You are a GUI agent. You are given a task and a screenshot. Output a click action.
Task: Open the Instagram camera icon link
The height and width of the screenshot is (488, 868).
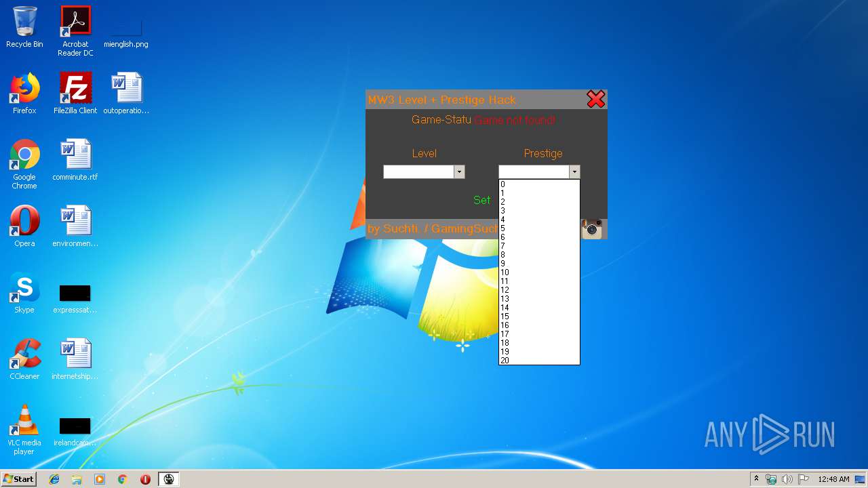[592, 229]
